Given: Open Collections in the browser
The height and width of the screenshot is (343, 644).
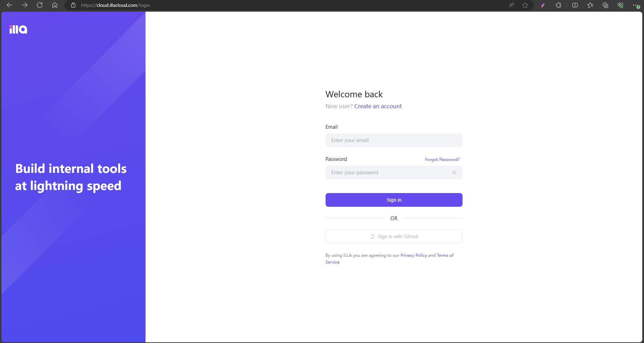Looking at the screenshot, I should [606, 5].
